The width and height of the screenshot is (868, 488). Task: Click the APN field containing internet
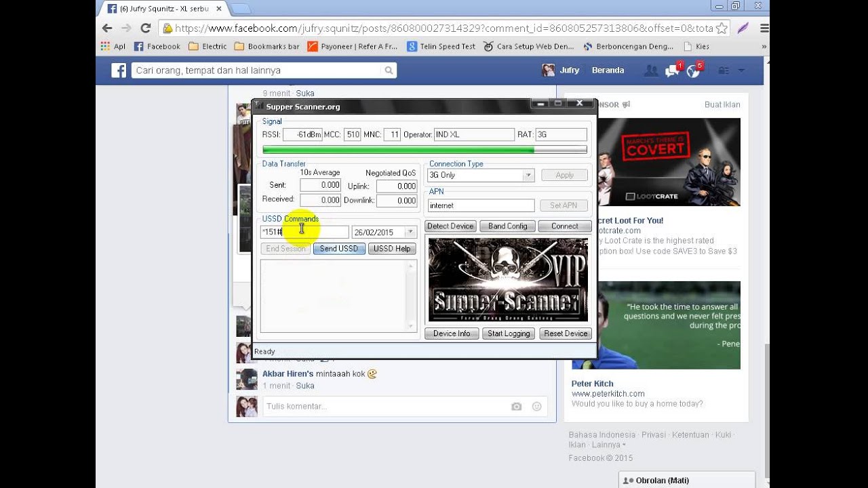[x=481, y=205]
